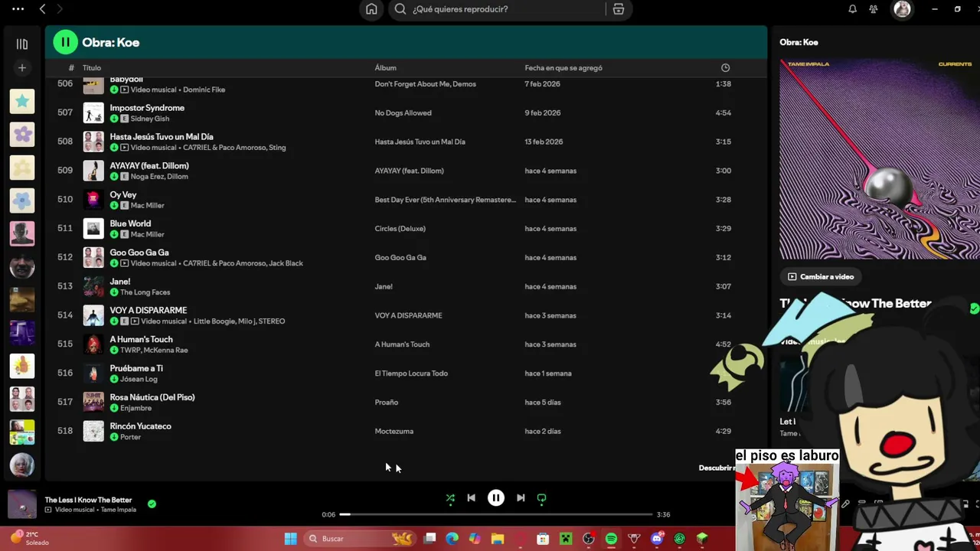Toggle saved checkmark on Jane! row

click(114, 292)
